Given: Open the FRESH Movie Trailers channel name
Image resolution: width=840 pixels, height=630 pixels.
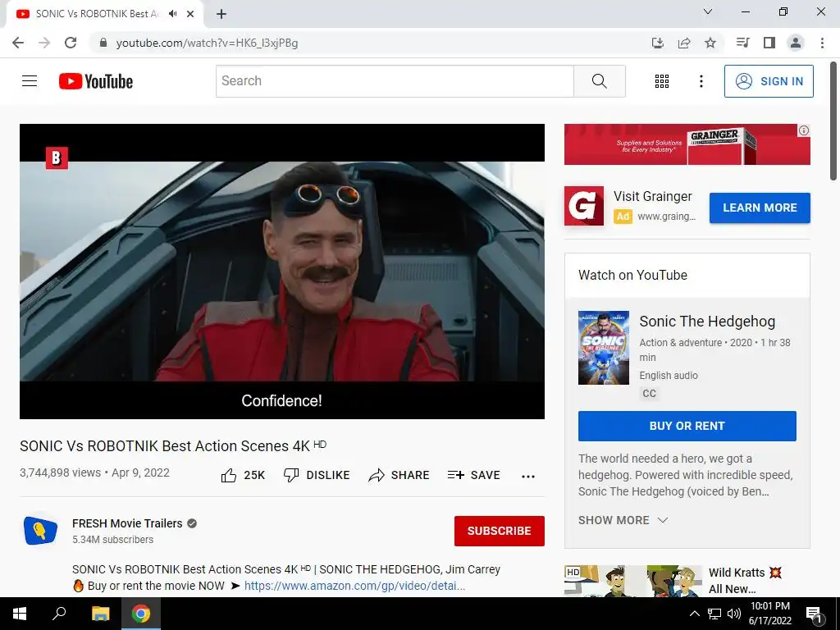Looking at the screenshot, I should coord(127,523).
